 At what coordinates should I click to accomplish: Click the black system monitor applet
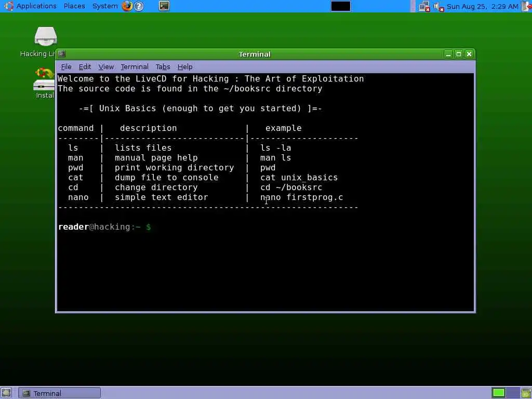point(341,6)
